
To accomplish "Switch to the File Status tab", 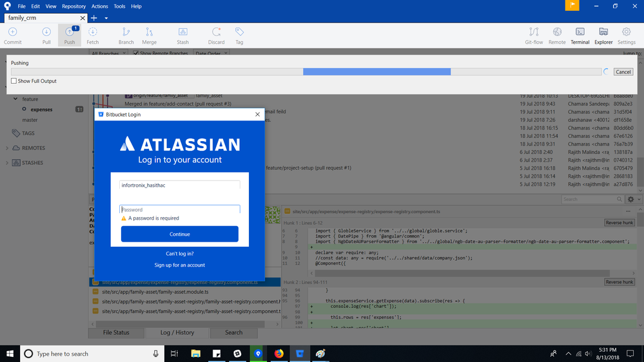I will [116, 332].
